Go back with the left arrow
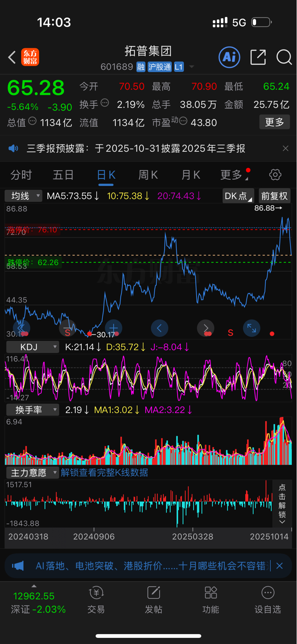 (x=12, y=57)
